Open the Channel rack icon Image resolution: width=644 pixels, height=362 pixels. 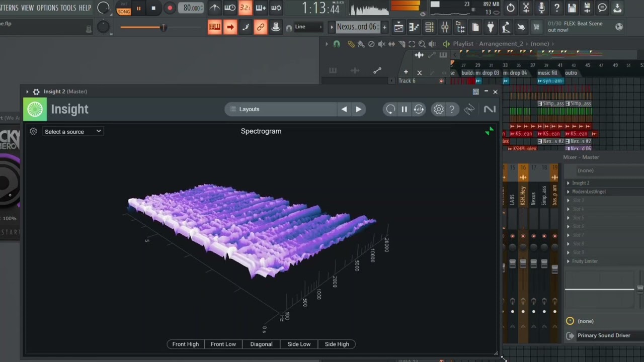[429, 27]
